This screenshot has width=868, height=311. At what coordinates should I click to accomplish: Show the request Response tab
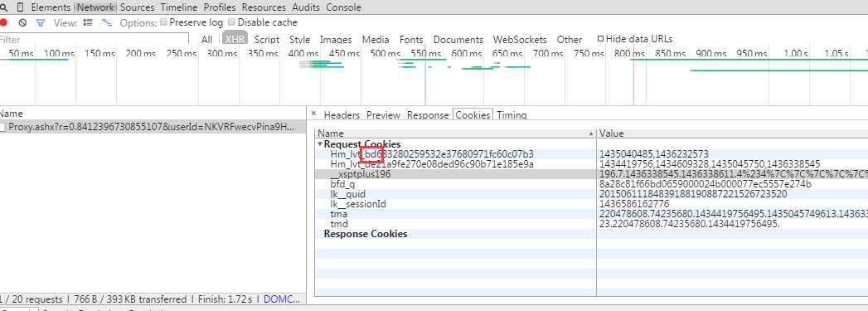[428, 115]
